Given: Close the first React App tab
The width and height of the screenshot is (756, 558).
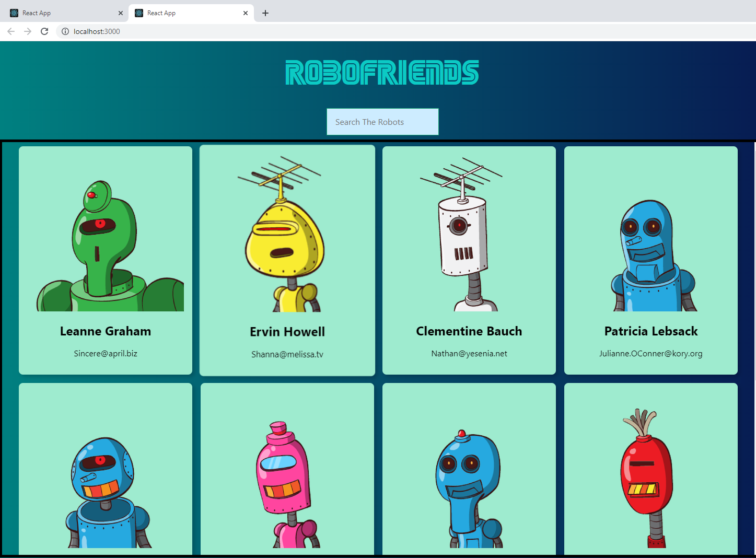Looking at the screenshot, I should pyautogui.click(x=121, y=13).
